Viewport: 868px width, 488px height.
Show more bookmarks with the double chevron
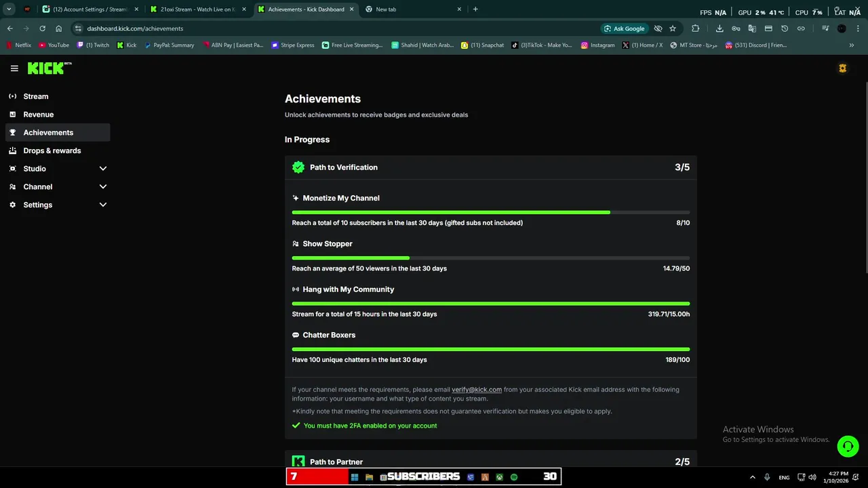point(852,45)
